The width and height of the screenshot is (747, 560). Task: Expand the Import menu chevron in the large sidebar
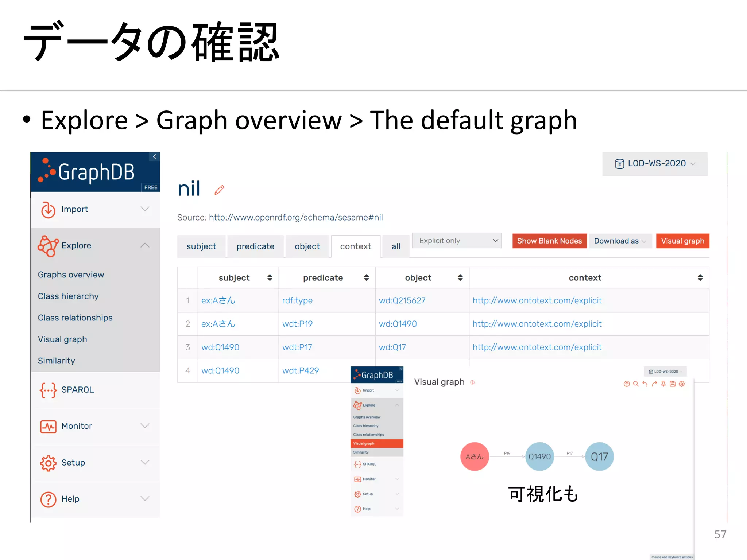pos(145,209)
